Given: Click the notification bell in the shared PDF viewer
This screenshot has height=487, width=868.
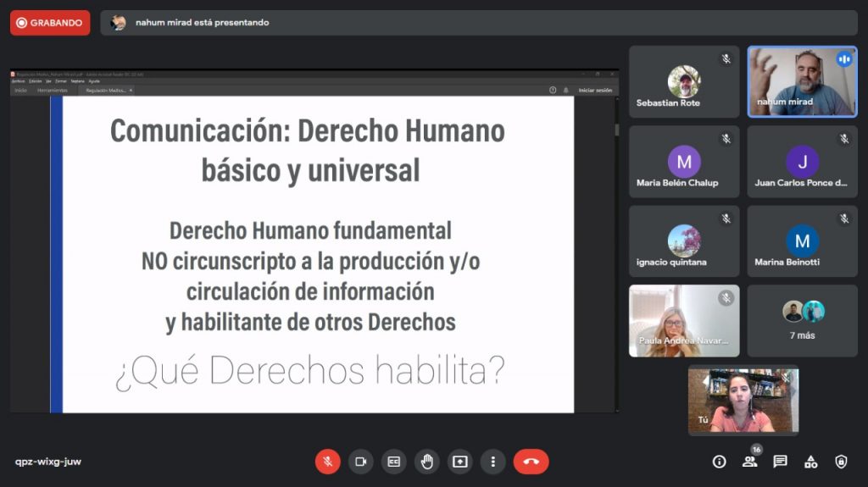Looking at the screenshot, I should point(565,90).
